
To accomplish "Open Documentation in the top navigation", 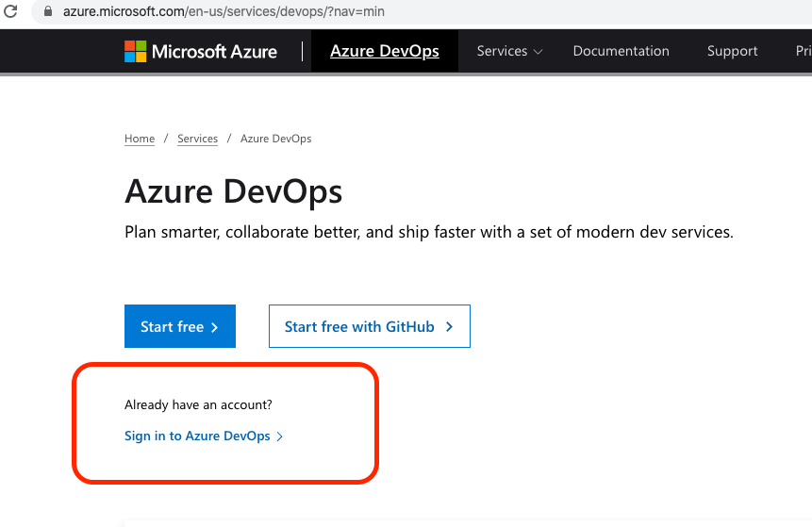I will coord(621,51).
